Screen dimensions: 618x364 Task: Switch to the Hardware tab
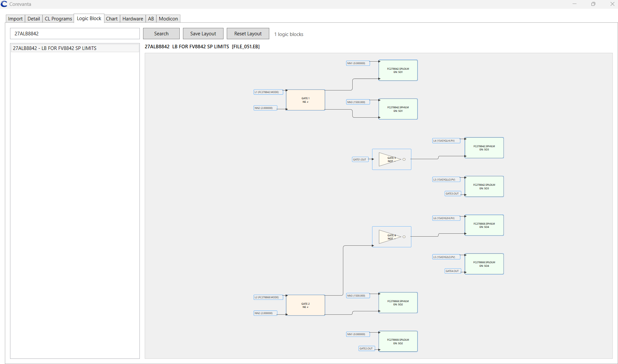[133, 18]
